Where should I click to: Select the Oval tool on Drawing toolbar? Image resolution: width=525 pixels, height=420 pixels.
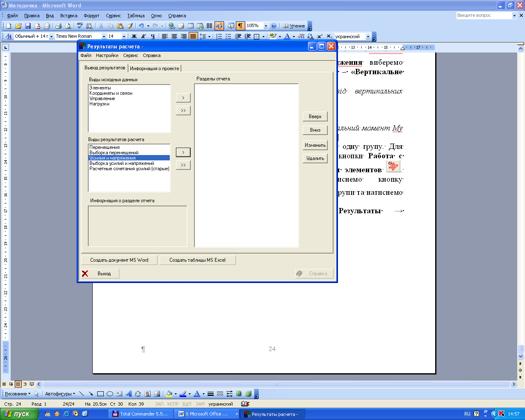tap(110, 394)
